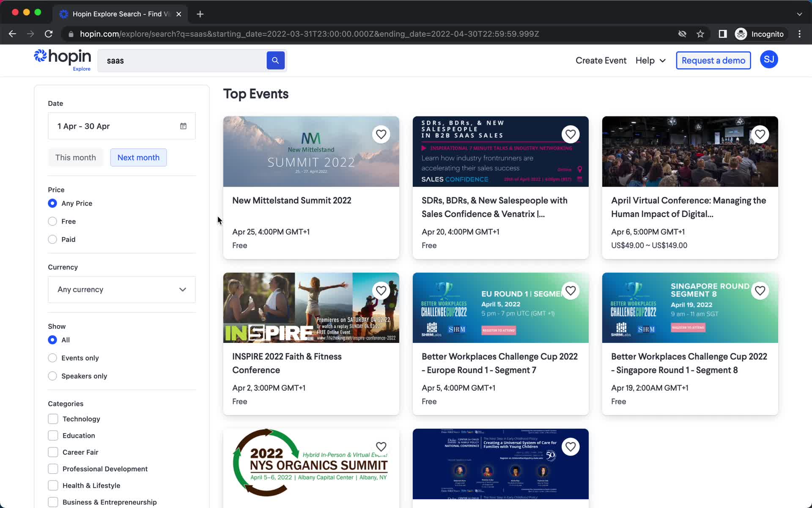Open the SDRs B2B SaaS Sales thumbnail

coord(500,152)
